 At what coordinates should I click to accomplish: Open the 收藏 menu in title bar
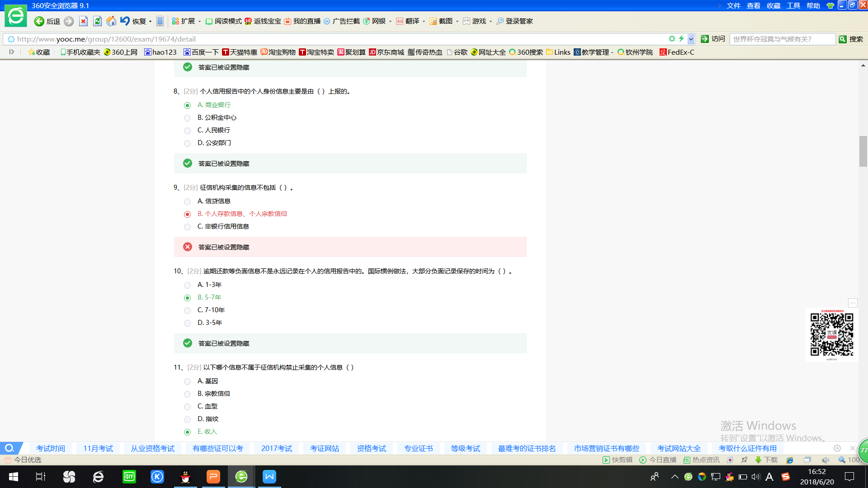(x=774, y=5)
